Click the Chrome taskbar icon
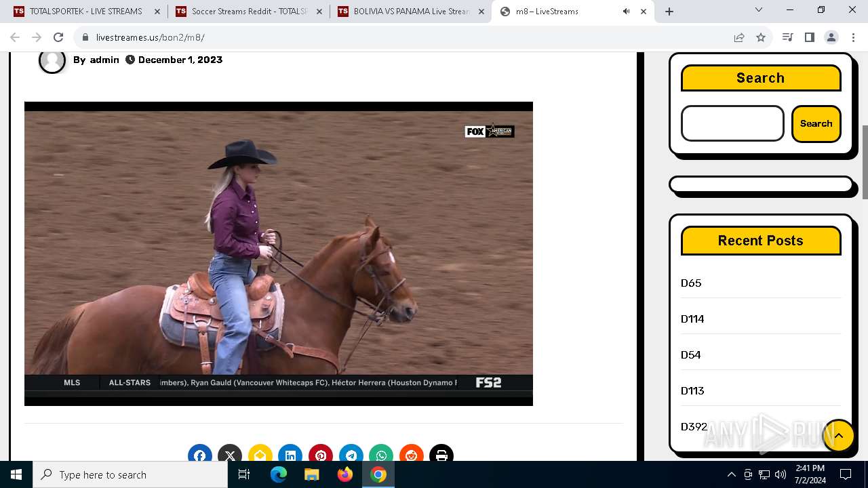Screen dimensions: 868x488 click(378, 474)
